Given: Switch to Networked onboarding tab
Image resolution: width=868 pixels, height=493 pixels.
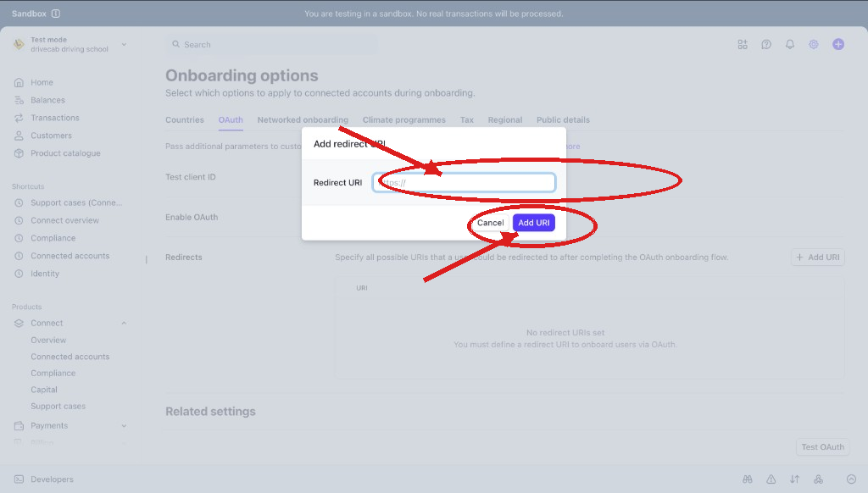Looking at the screenshot, I should (303, 120).
